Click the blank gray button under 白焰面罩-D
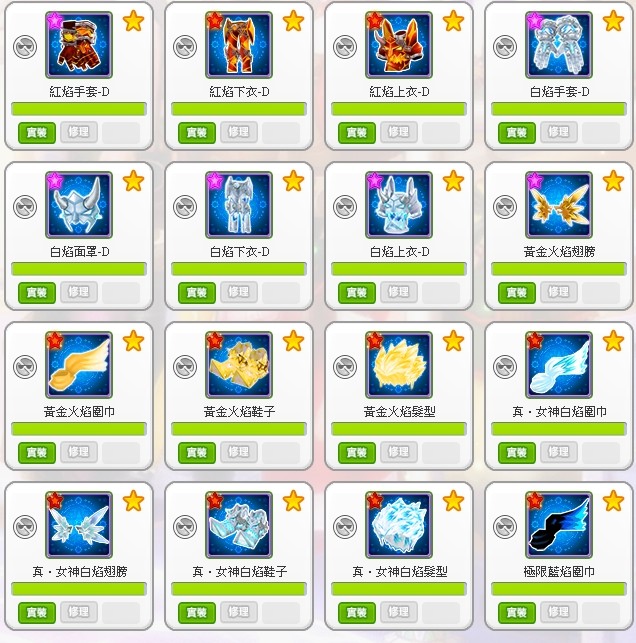This screenshot has height=643, width=636. coord(121,292)
